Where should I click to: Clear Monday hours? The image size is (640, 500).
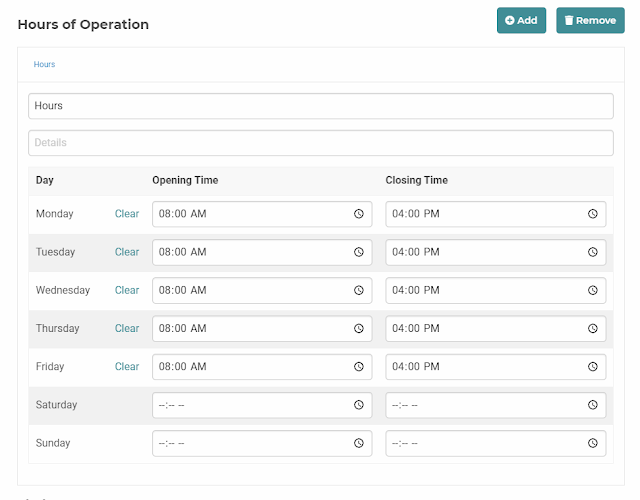(127, 214)
